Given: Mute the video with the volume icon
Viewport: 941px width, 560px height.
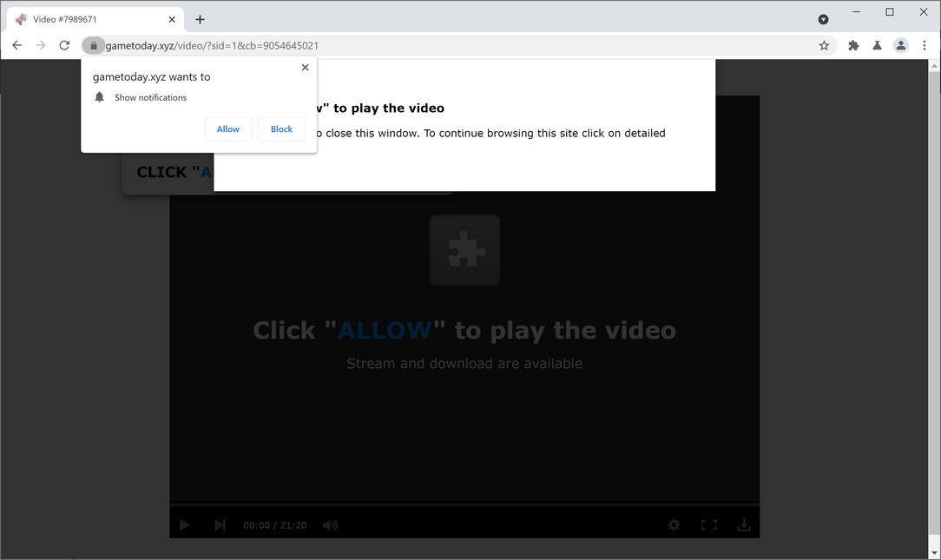Looking at the screenshot, I should coord(330,524).
